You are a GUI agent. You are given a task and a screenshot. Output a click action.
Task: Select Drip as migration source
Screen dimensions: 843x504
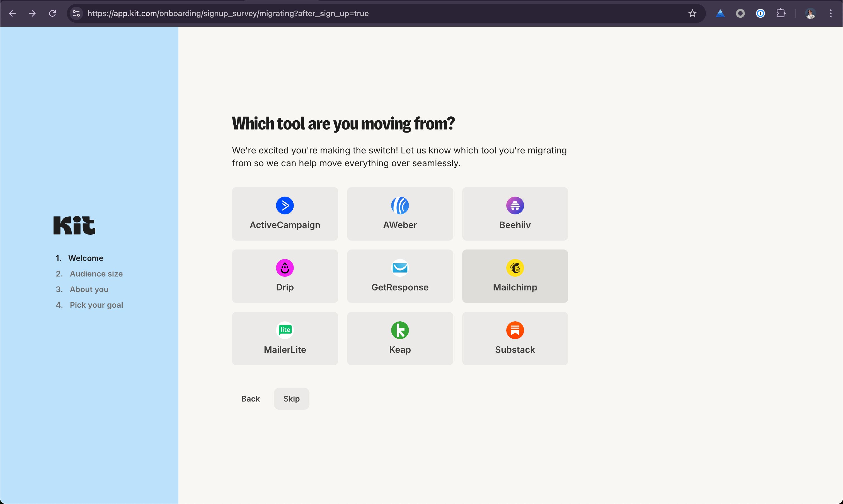click(x=285, y=276)
